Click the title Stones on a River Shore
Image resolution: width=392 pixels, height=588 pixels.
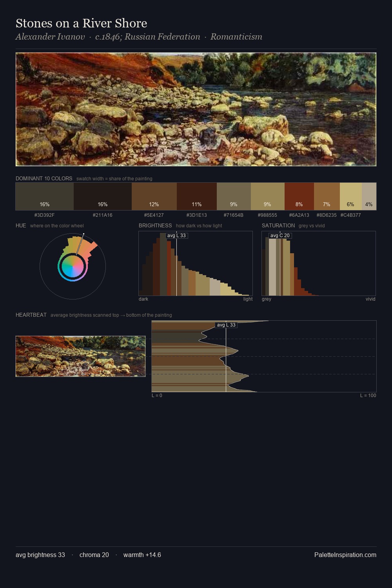82,23
